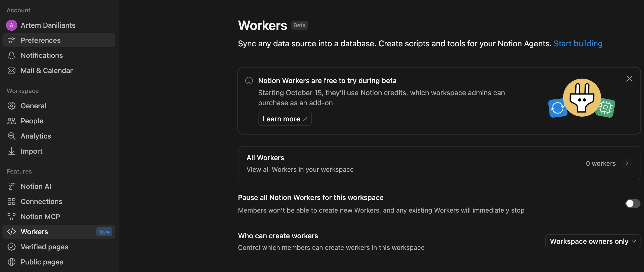Select Mail & Calendar settings
The image size is (644, 272).
point(59,71)
